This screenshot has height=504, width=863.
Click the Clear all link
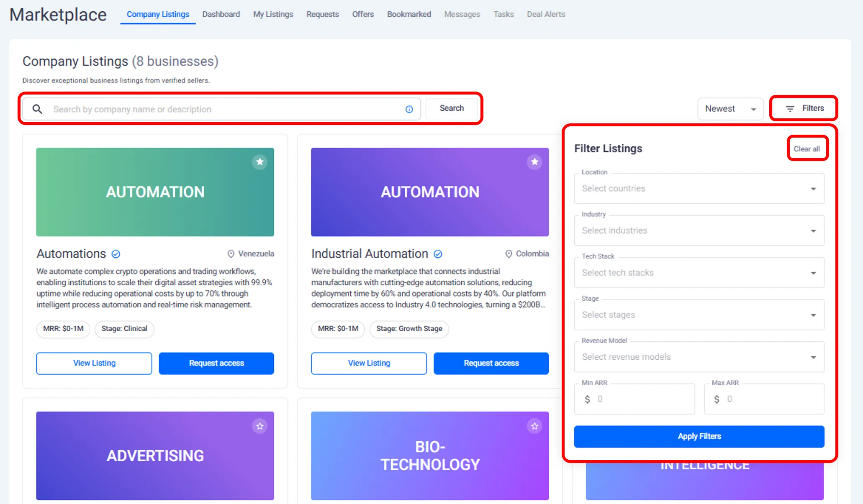[x=806, y=149]
